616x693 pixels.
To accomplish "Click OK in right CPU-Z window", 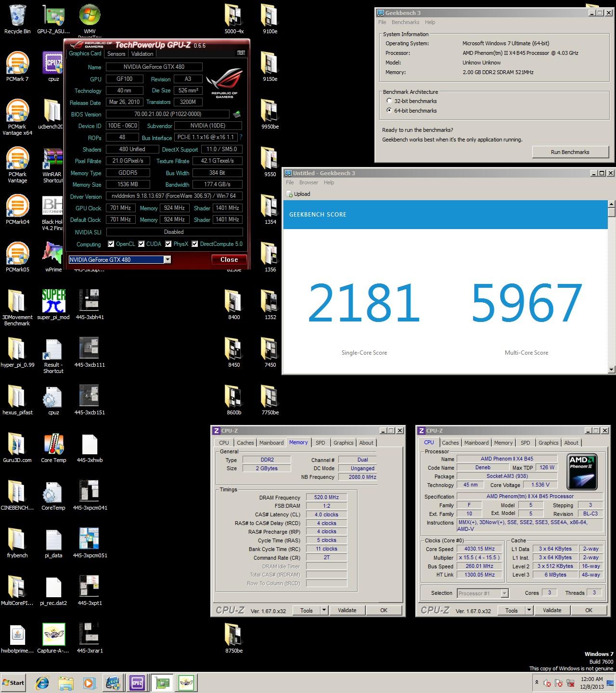I will tap(589, 610).
